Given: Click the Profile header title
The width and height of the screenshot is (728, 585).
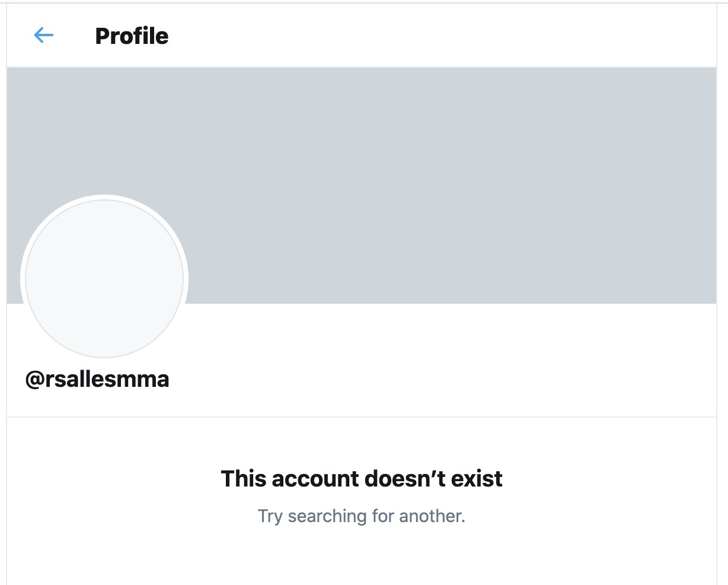Looking at the screenshot, I should click(132, 36).
